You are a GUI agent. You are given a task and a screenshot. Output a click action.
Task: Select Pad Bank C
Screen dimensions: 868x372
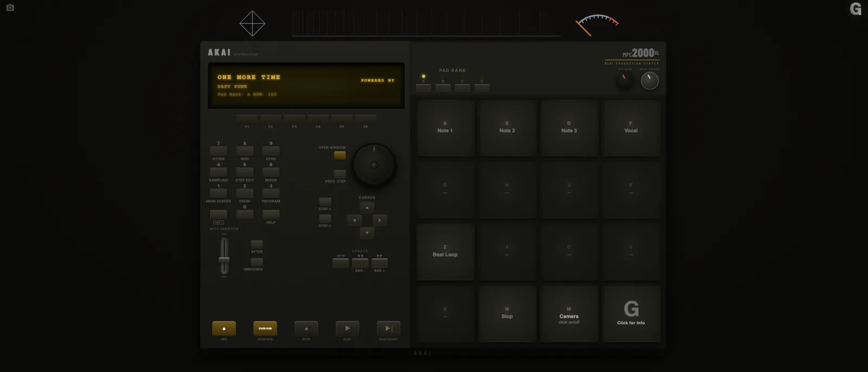point(463,88)
